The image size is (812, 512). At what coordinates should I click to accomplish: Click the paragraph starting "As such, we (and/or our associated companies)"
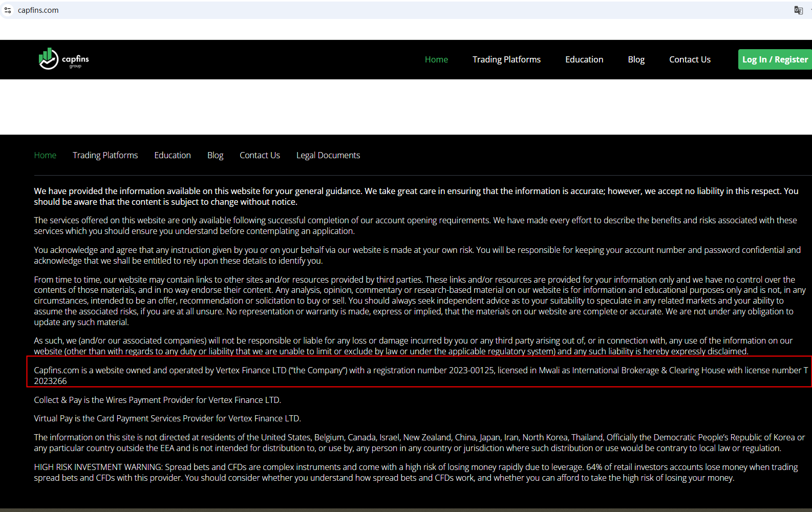pos(413,346)
